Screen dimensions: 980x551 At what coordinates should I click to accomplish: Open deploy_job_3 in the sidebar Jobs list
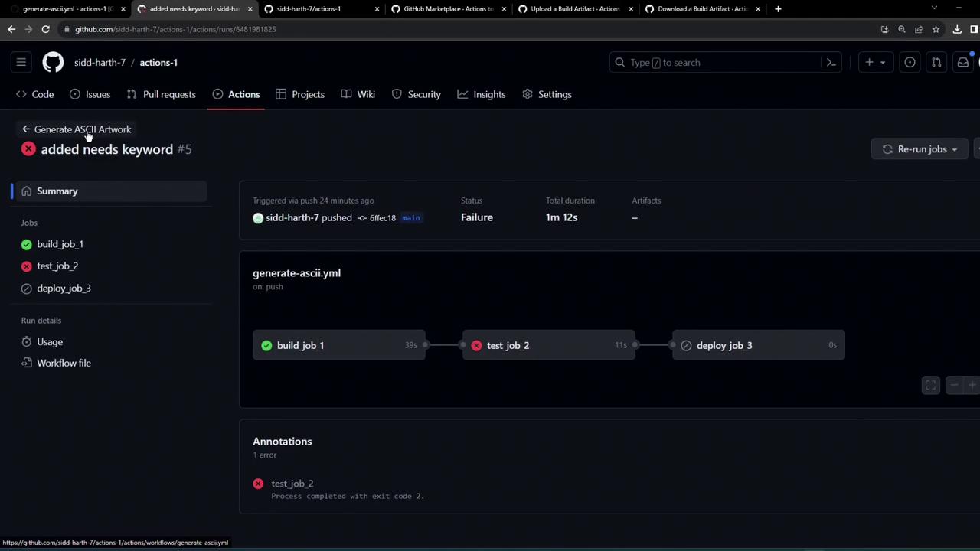coord(64,289)
